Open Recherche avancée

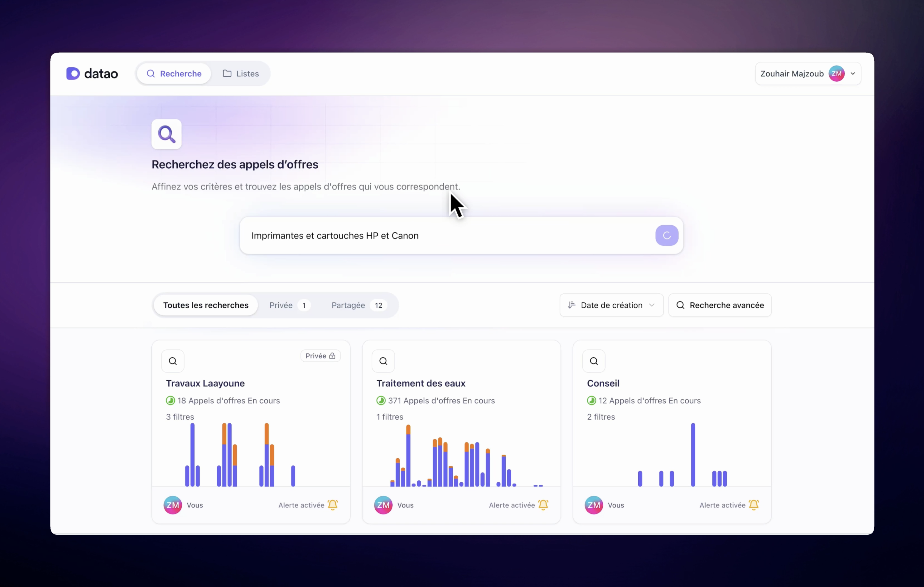[720, 305]
